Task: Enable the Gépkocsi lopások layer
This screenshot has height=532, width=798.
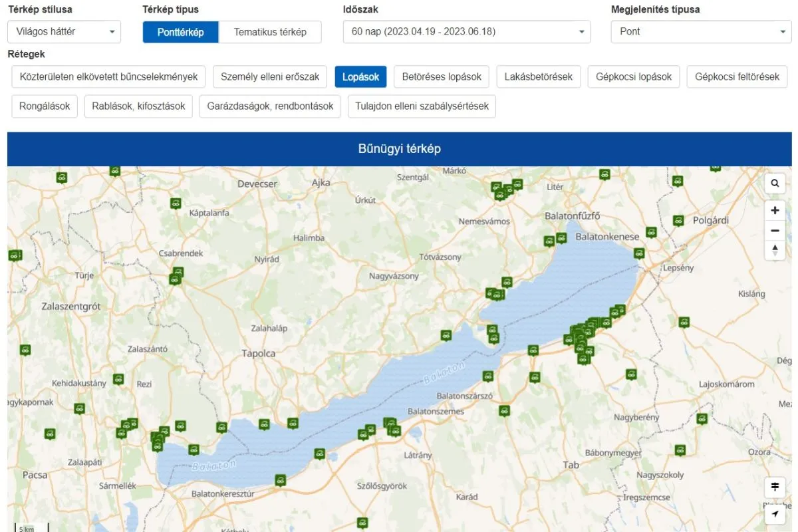Action: [634, 77]
